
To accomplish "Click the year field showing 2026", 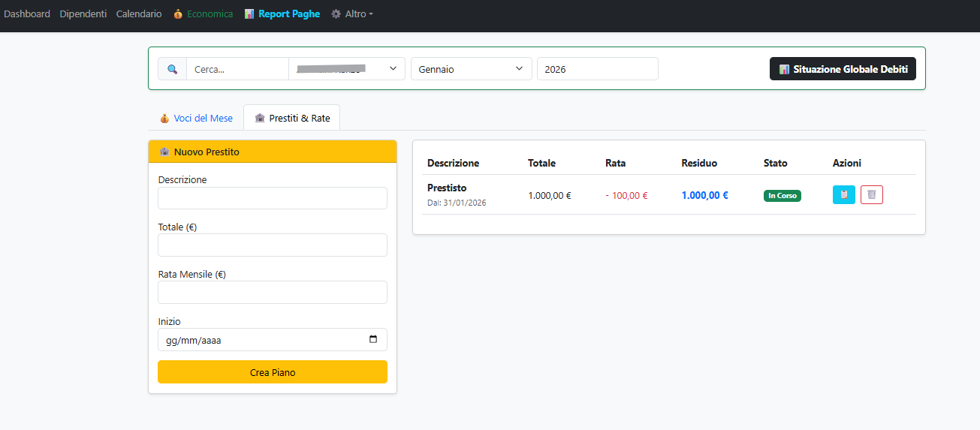I will (597, 69).
